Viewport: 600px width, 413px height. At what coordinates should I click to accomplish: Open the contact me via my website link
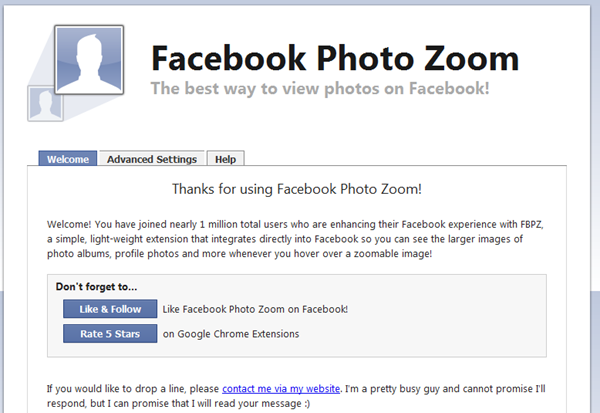click(280, 388)
